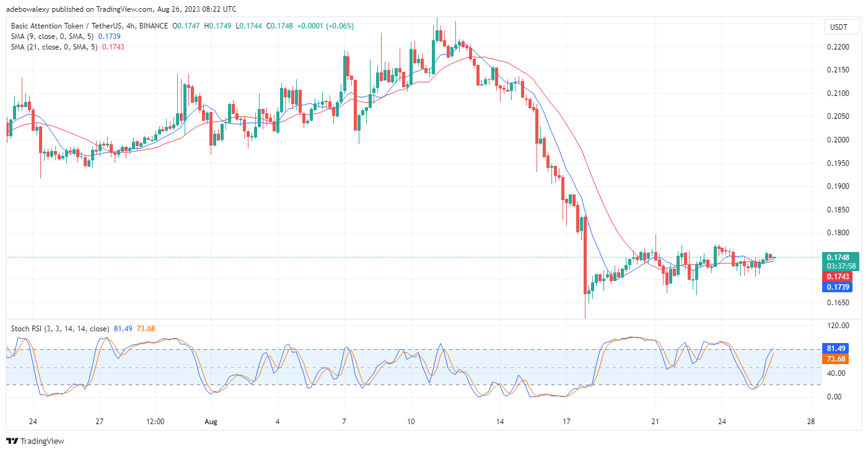The width and height of the screenshot is (868, 452).
Task: Click the '17' date axis label
Action: [565, 422]
